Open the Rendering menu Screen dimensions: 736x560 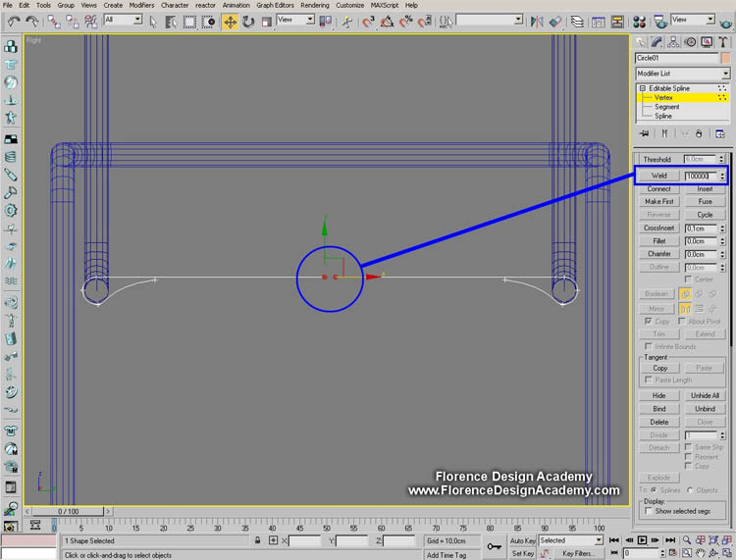click(x=314, y=5)
